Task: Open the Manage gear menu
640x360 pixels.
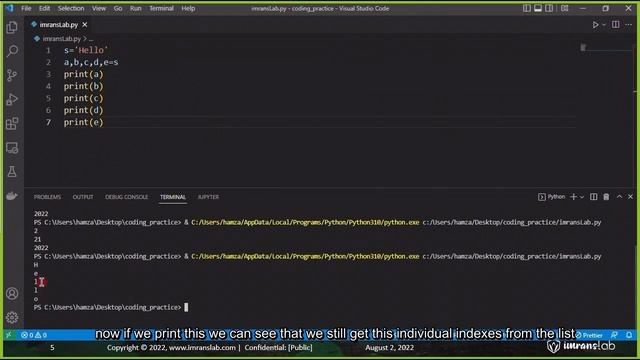Action: coord(12,317)
